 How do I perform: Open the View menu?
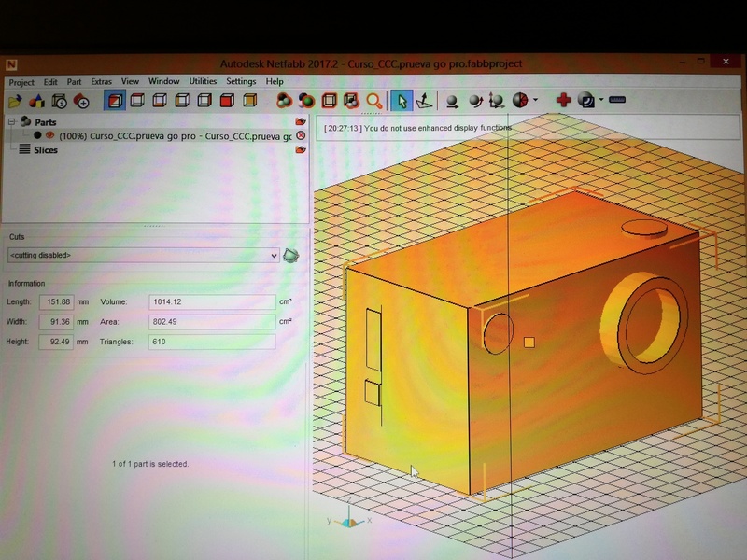pos(130,81)
